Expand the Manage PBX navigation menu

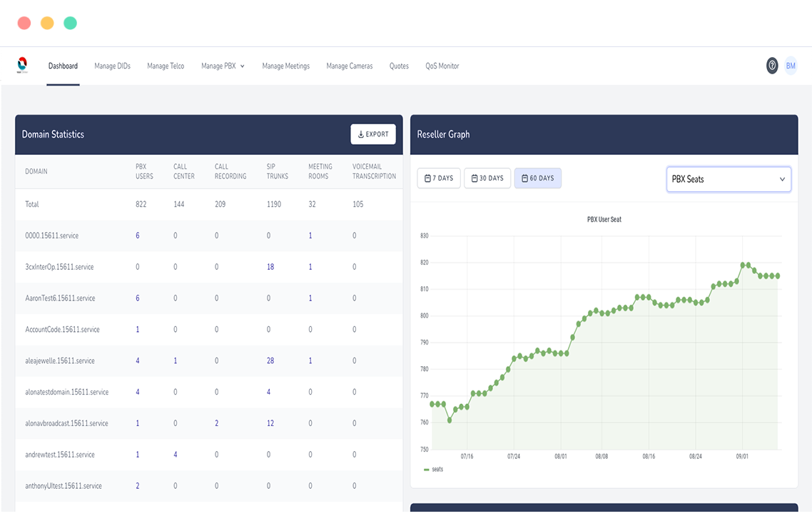click(222, 66)
